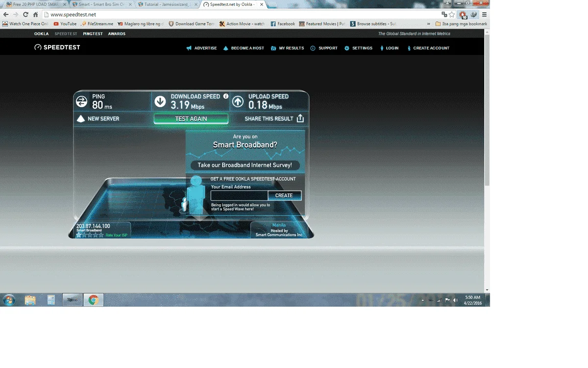This screenshot has height=368, width=588.
Task: Click the TEST AGAIN button
Action: coord(191,119)
